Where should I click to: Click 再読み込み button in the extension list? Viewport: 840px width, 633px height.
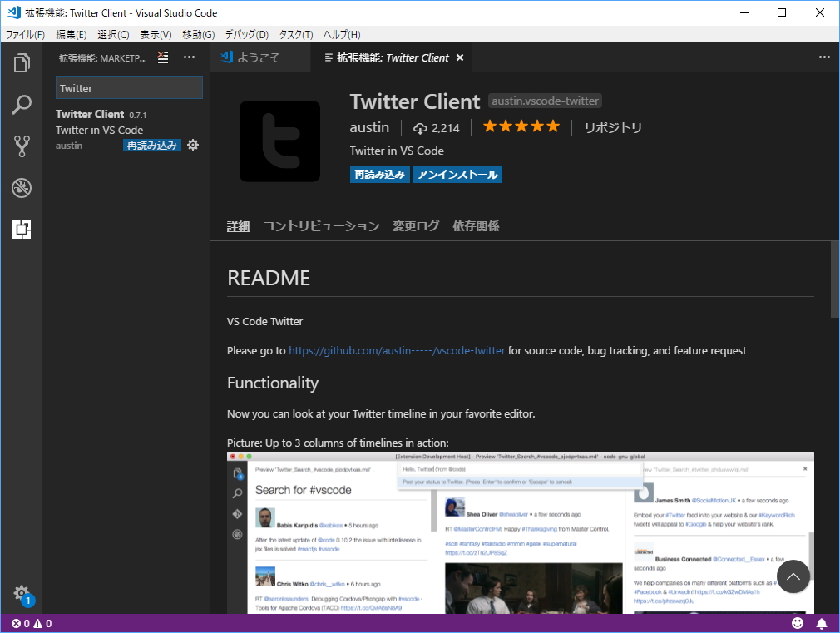(x=152, y=146)
